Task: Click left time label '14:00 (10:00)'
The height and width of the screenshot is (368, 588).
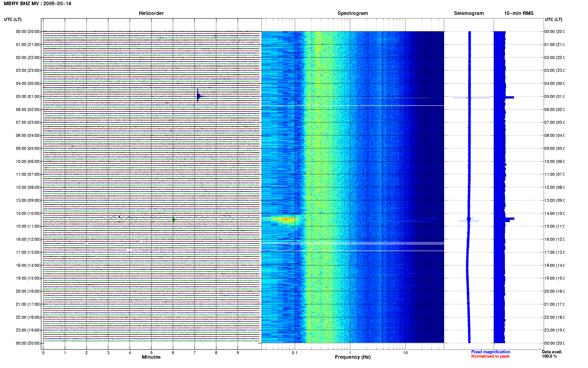Action: pyautogui.click(x=28, y=213)
